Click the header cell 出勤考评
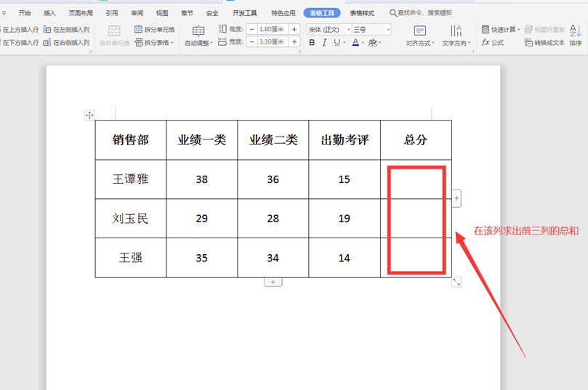The width and height of the screenshot is (588, 390). point(345,140)
